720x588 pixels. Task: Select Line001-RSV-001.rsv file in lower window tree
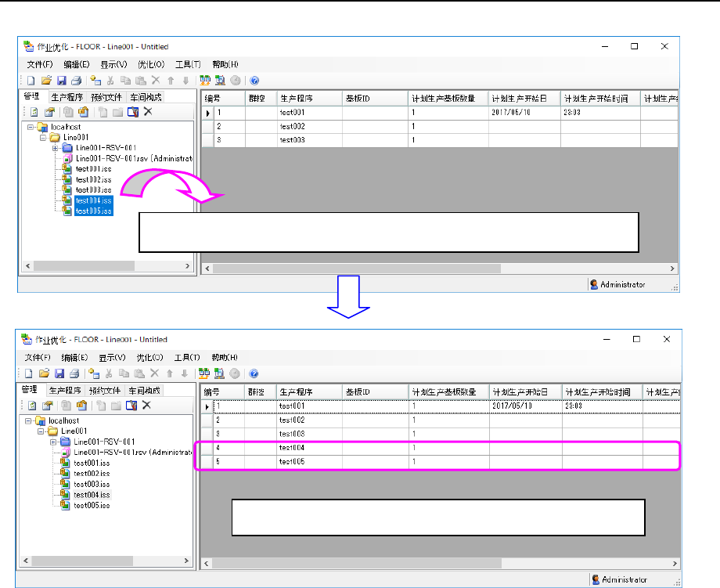133,453
